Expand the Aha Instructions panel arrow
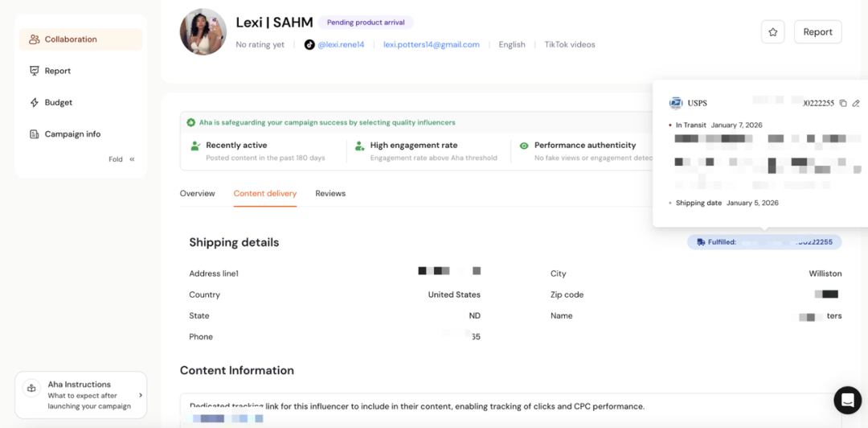The image size is (868, 428). click(x=141, y=395)
